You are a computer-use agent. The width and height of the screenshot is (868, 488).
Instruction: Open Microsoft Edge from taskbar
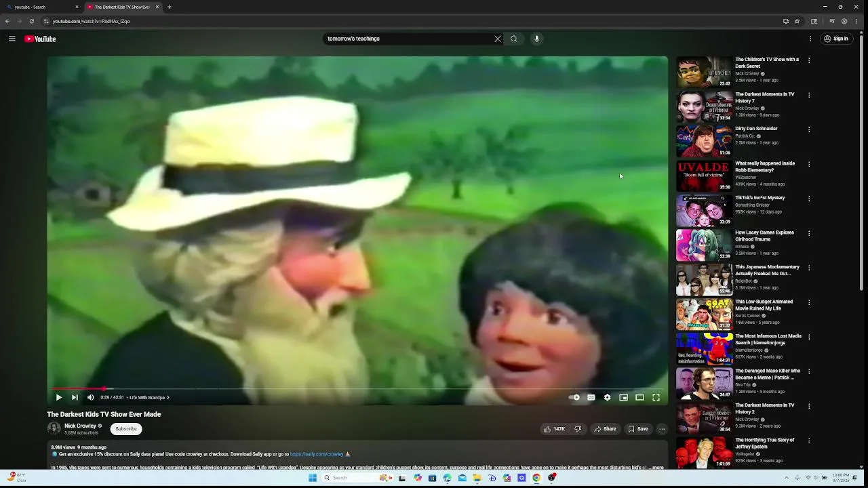pos(447,478)
